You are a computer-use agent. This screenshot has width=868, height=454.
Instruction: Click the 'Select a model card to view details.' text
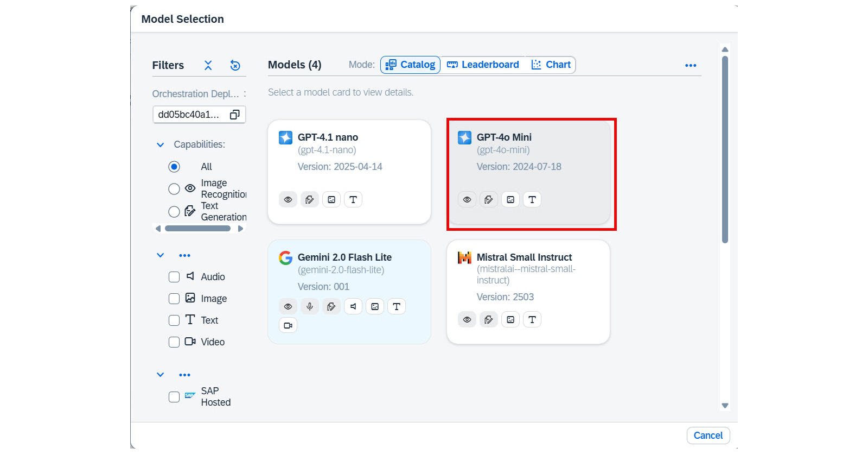(341, 92)
